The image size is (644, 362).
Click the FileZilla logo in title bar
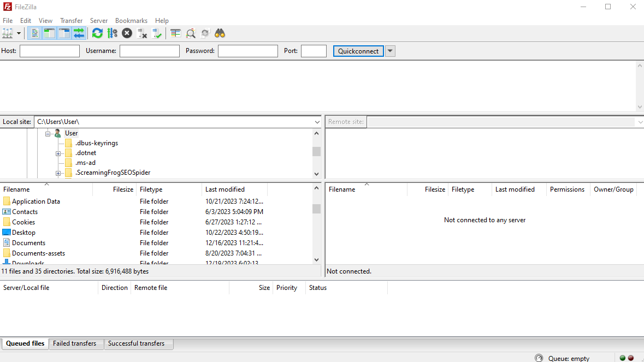(8, 7)
